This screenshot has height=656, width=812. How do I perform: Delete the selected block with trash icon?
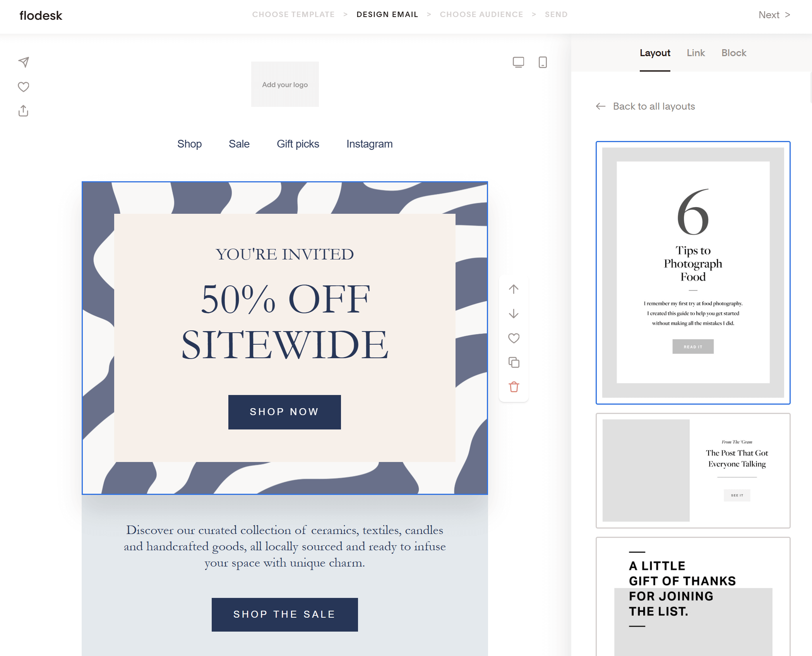coord(514,387)
